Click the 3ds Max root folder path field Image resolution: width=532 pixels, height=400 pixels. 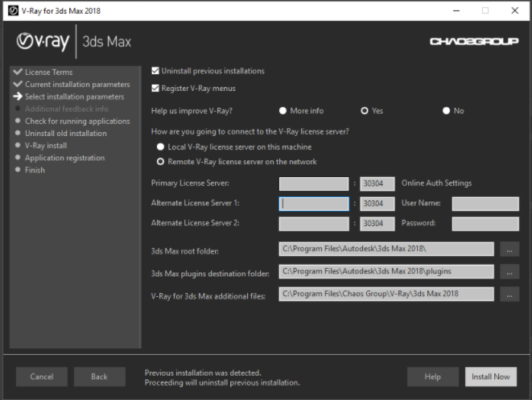(x=386, y=249)
